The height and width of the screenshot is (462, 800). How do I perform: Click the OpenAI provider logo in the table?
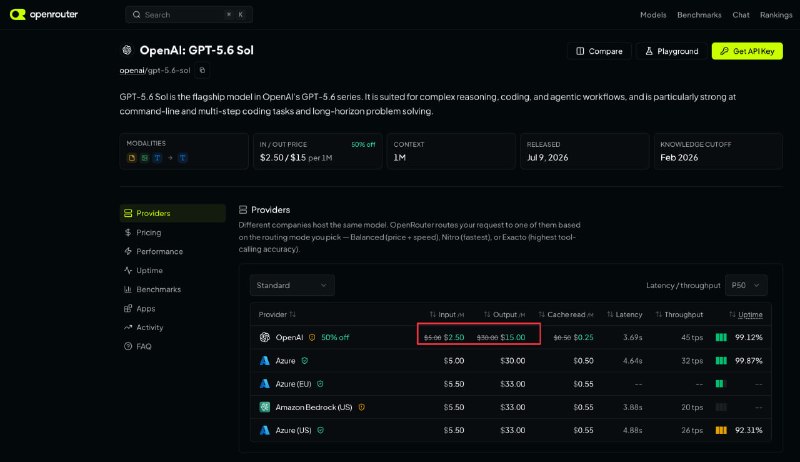[x=265, y=337]
